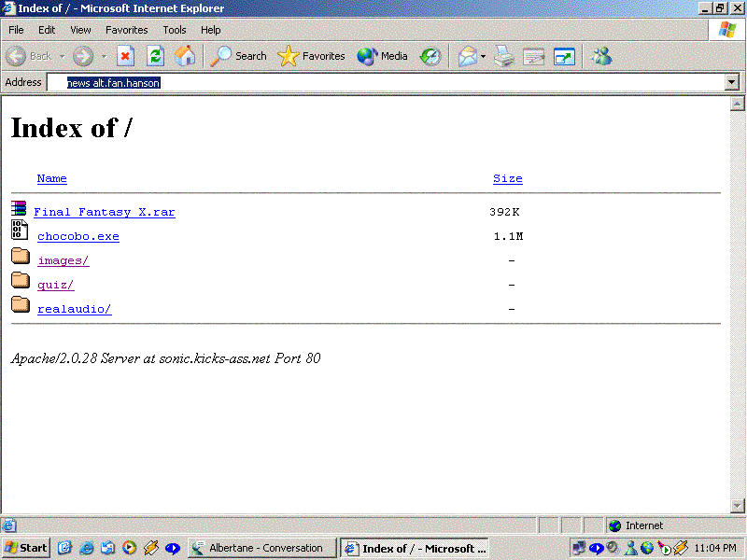
Task: Switch to Albertane - Conversation taskbar window
Action: (258, 548)
